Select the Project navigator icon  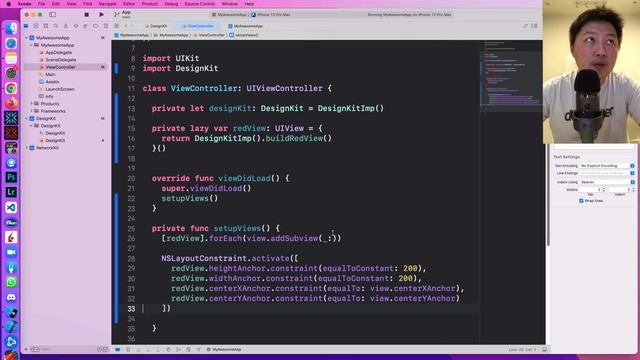(26, 26)
